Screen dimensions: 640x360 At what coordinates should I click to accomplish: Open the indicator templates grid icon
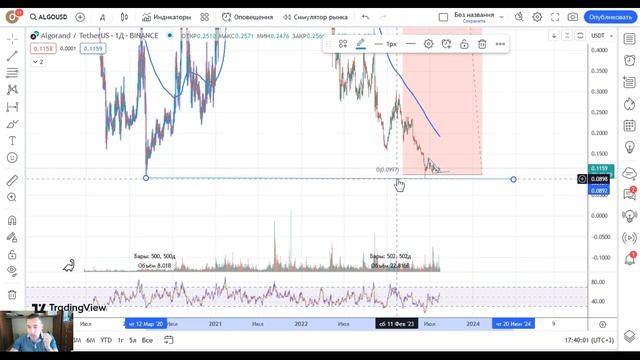click(204, 17)
